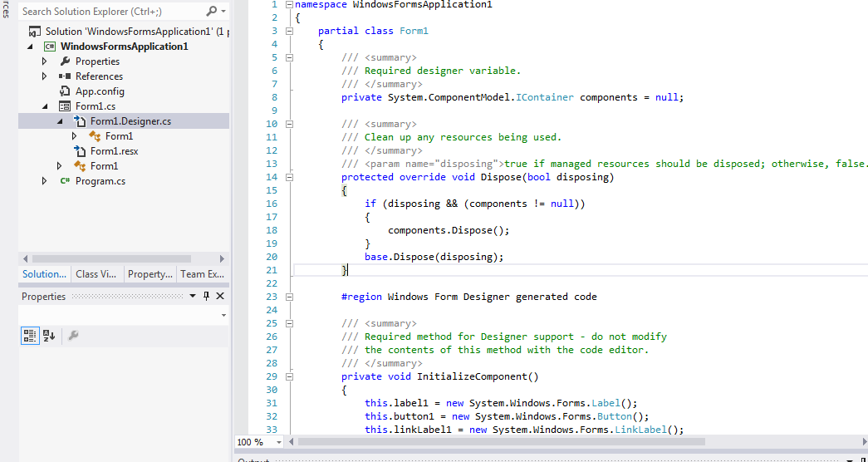Click the Properties wrench icon in tree
The image size is (868, 462).
point(65,61)
